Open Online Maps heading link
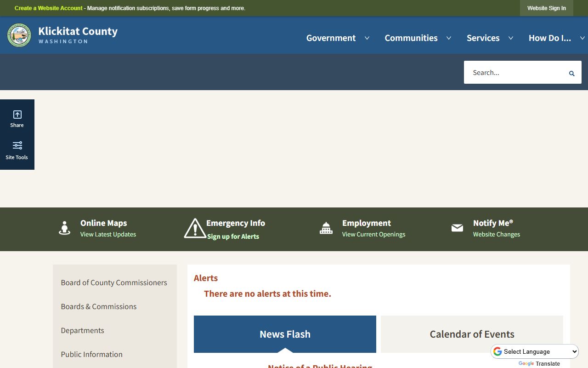Viewport: 588px width, 368px height. click(104, 223)
